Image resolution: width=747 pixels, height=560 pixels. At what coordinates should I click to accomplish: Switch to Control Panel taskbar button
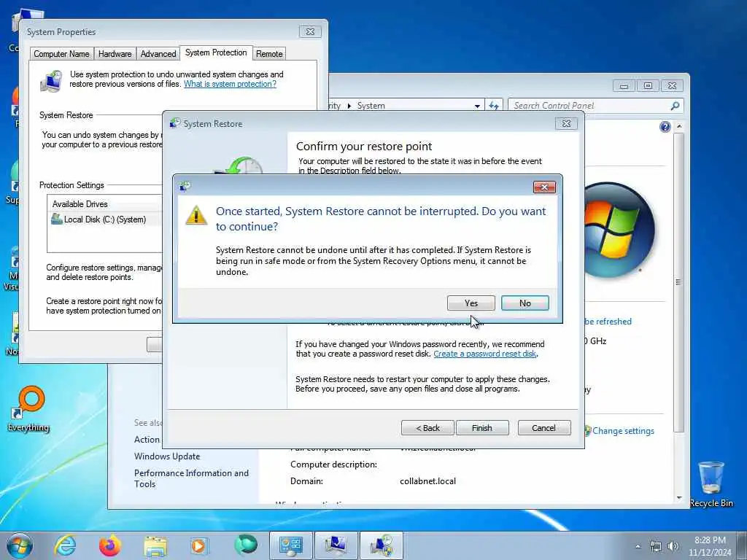coord(290,545)
